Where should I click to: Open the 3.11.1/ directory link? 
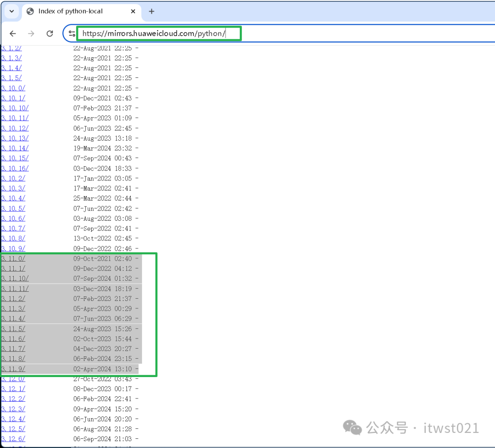pos(13,268)
